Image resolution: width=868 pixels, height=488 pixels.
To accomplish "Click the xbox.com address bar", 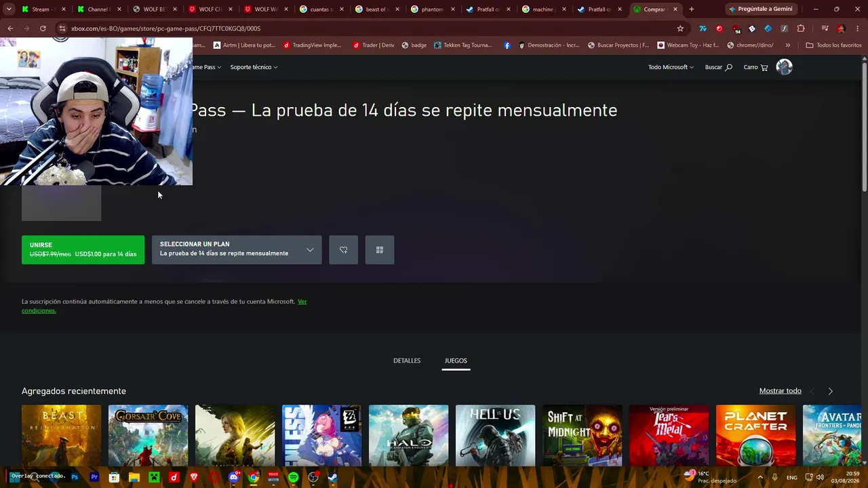I will (366, 28).
